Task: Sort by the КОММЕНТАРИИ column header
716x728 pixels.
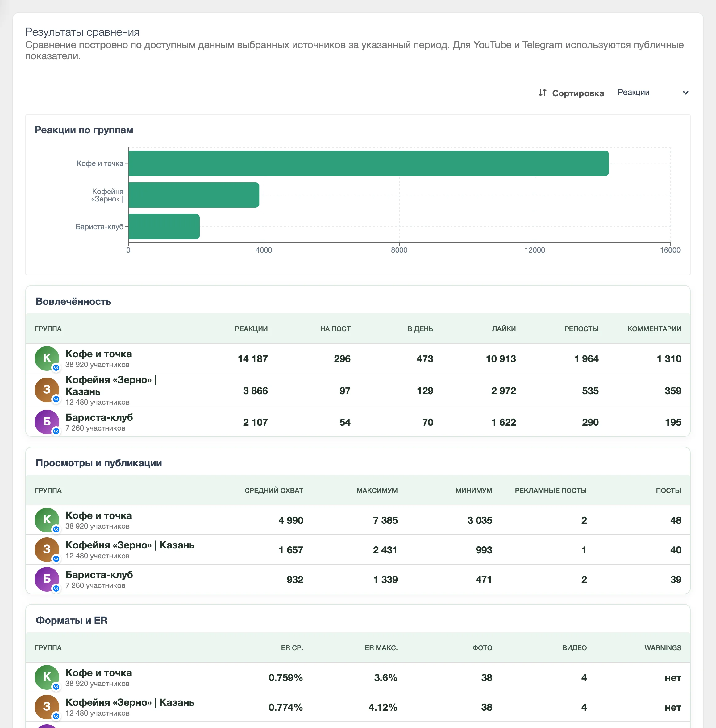Action: [654, 329]
